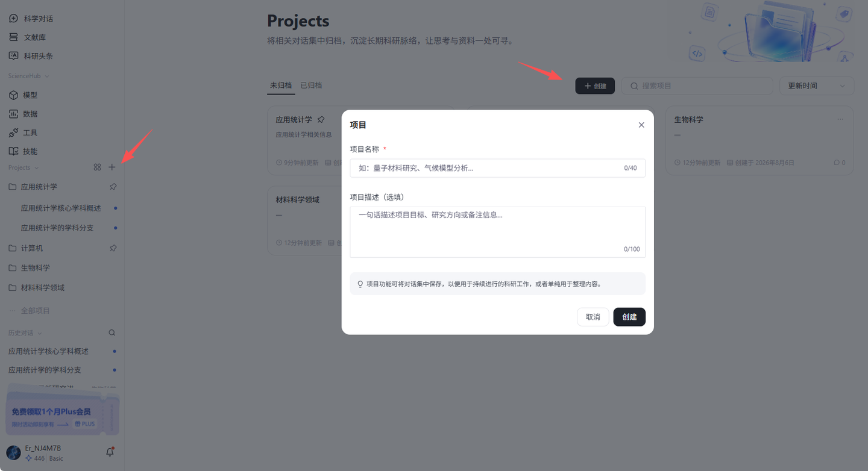Toggle the pin on sidebar 应用统计学 project
This screenshot has height=471, width=868.
[113, 187]
